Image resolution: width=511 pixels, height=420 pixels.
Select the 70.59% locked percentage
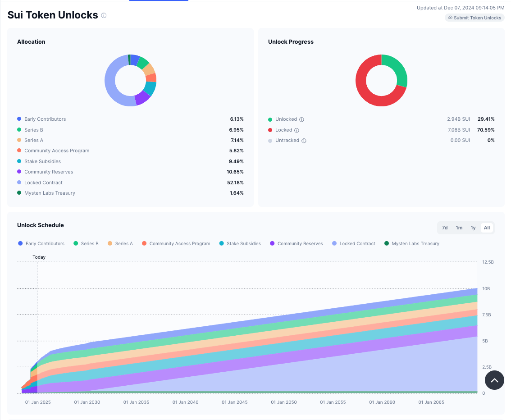tap(486, 130)
